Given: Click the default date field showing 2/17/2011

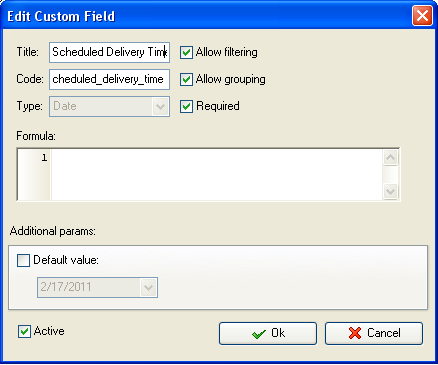Looking at the screenshot, I should [97, 287].
